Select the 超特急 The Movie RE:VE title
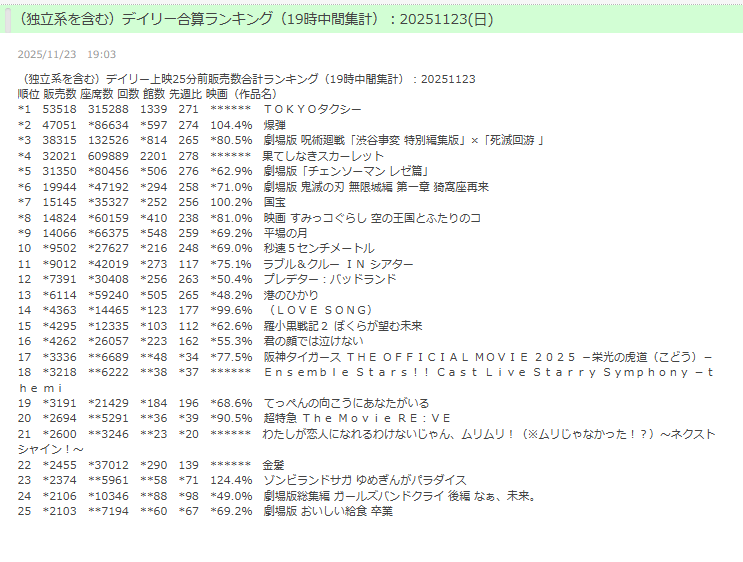Screen dimensions: 743x562 click(357, 418)
